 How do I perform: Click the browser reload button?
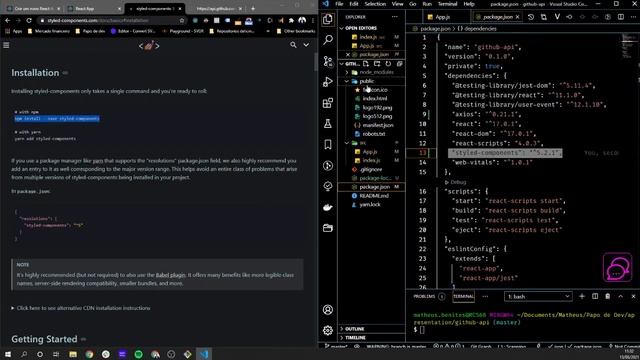29,20
